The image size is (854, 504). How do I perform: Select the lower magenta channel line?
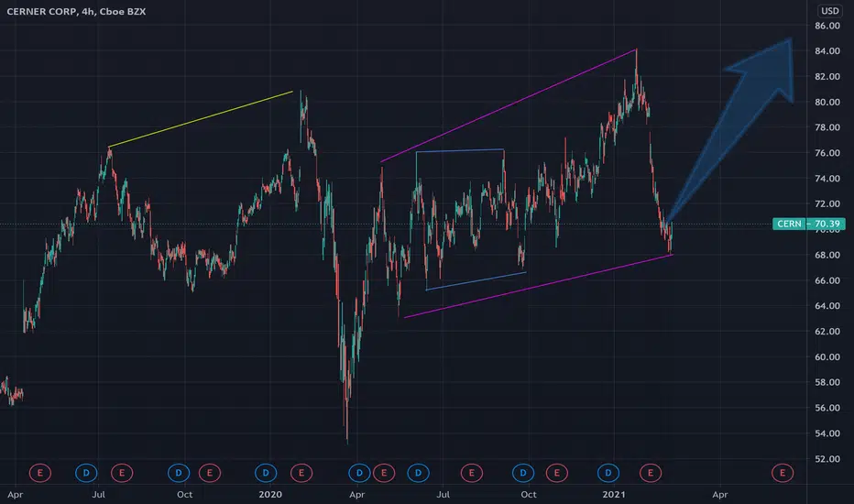click(539, 286)
